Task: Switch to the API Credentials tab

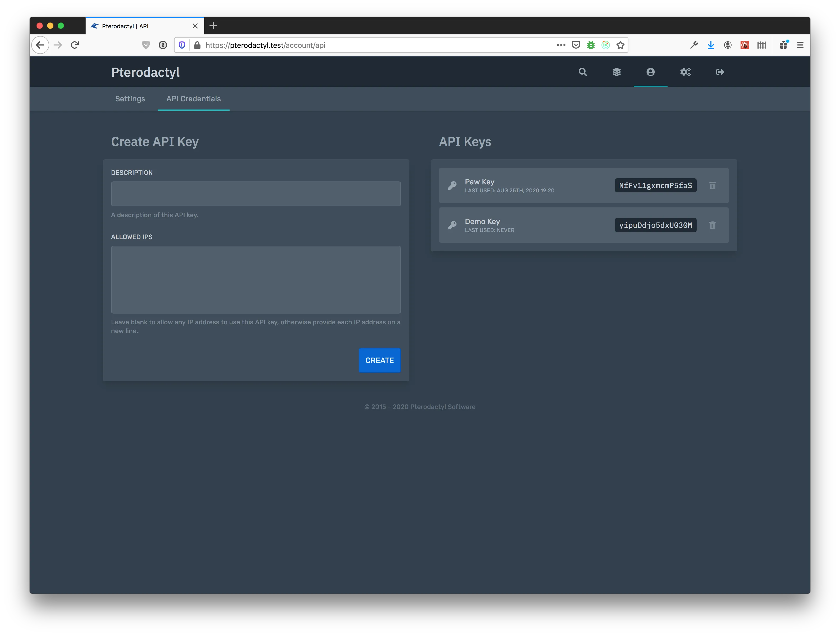Action: 193,99
